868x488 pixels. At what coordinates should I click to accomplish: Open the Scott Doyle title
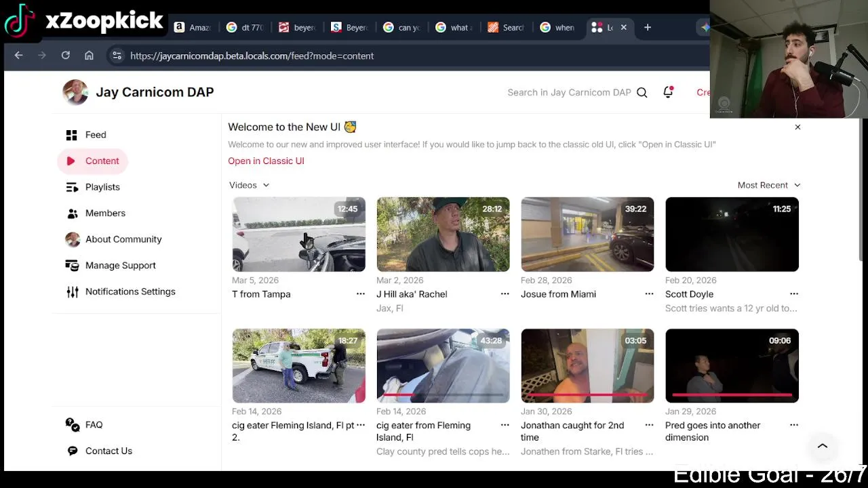pyautogui.click(x=689, y=294)
